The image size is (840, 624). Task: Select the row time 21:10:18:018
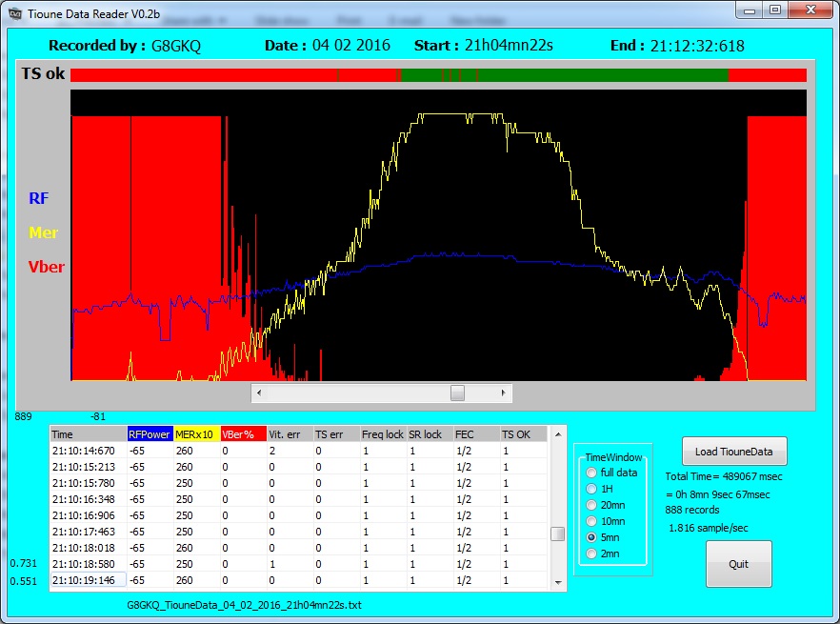point(84,548)
